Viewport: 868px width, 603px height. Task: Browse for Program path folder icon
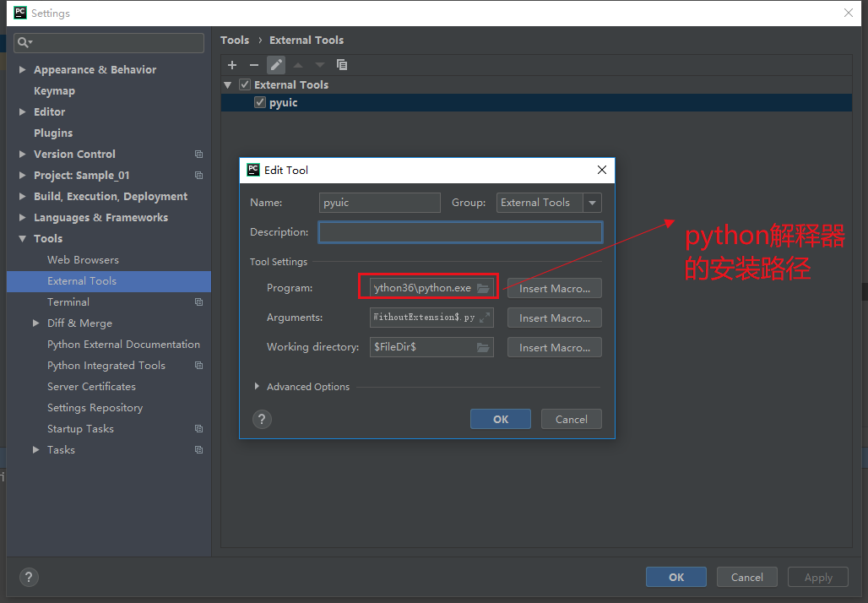click(483, 288)
